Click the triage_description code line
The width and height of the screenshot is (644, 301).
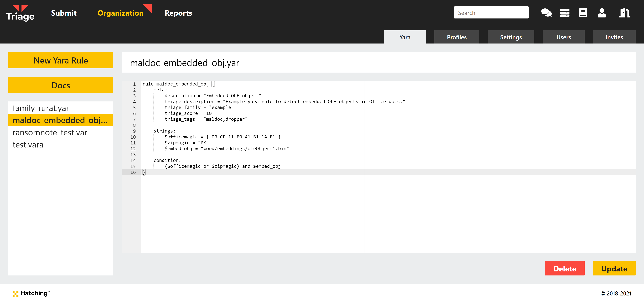pos(285,102)
